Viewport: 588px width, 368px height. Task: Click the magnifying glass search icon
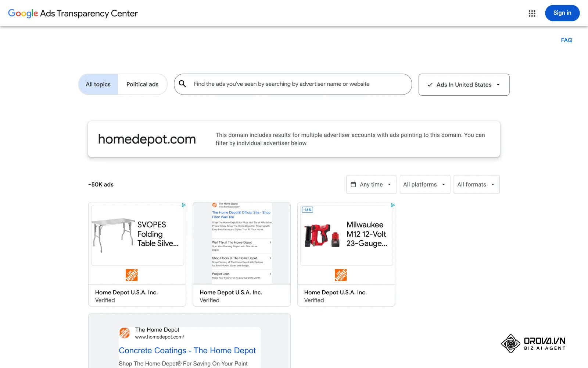tap(182, 84)
